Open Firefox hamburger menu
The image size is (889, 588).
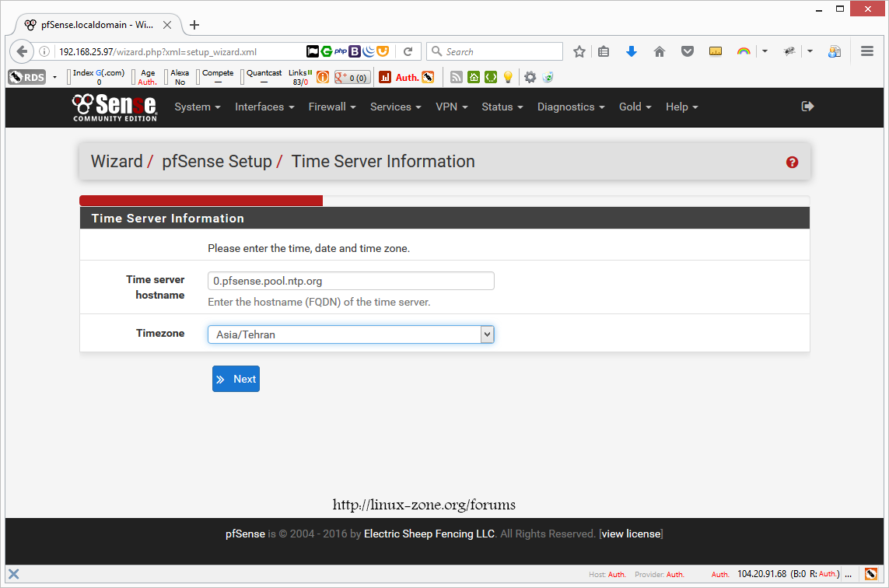867,52
